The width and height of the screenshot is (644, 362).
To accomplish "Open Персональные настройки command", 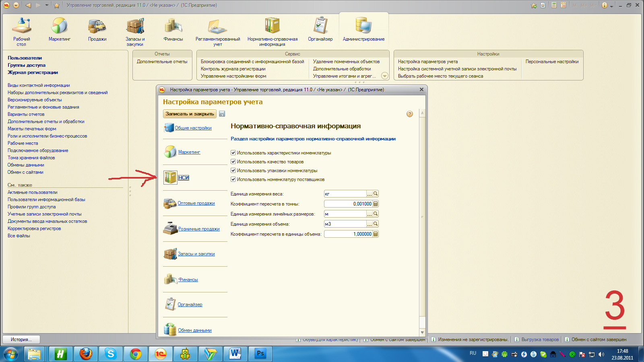I will click(x=552, y=62).
